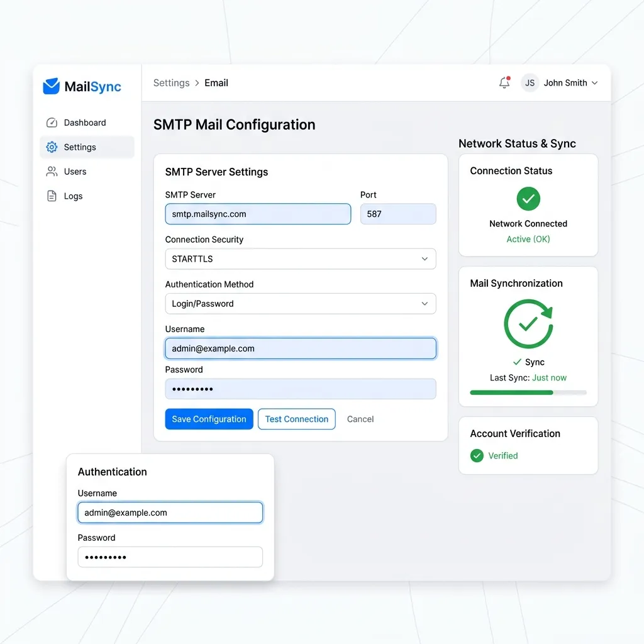Select the Settings gear icon

(52, 147)
